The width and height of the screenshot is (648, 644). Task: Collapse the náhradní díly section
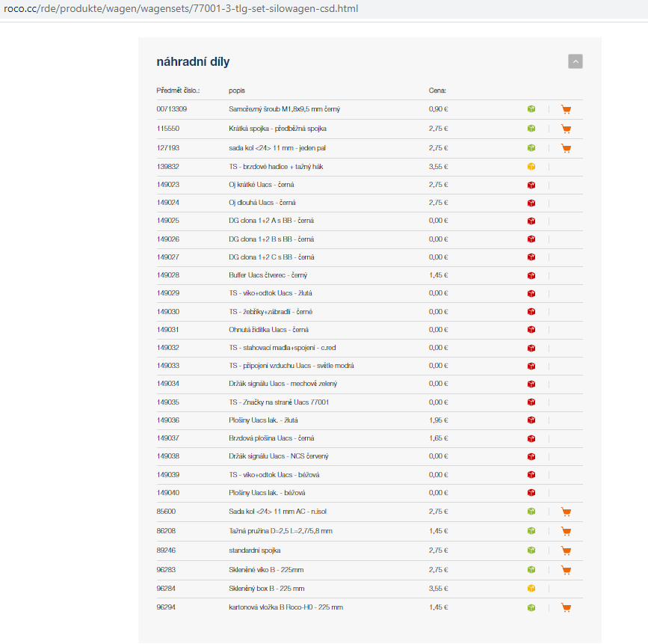(x=575, y=61)
